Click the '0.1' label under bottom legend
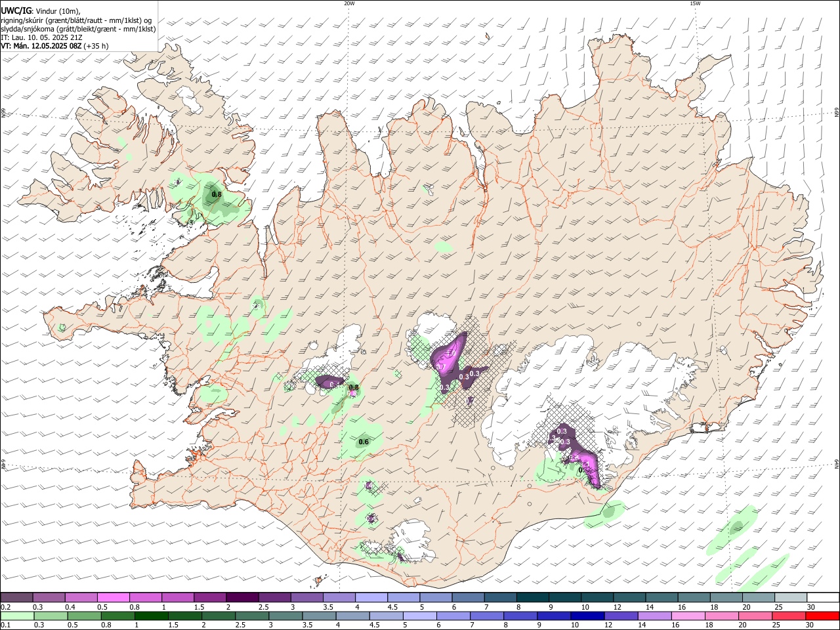Screen dimensions: 840x630 point(6,625)
